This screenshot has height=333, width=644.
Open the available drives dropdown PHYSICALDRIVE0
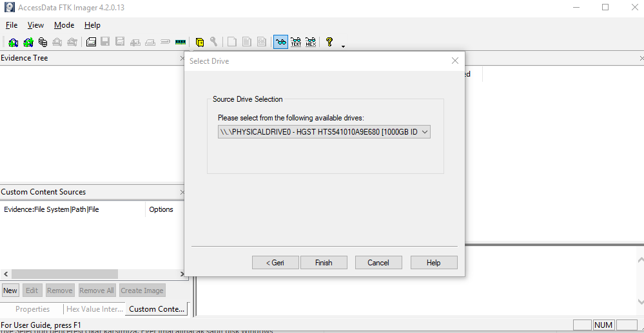[x=324, y=132]
